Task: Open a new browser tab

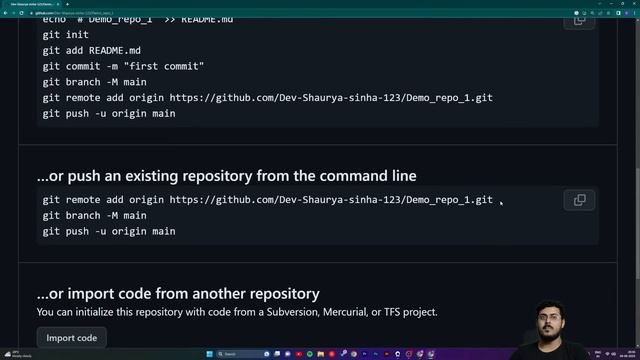Action: pos(67,4)
